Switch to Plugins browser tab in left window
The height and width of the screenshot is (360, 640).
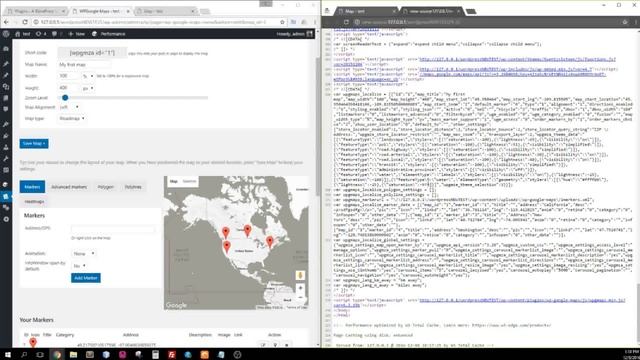38,11
